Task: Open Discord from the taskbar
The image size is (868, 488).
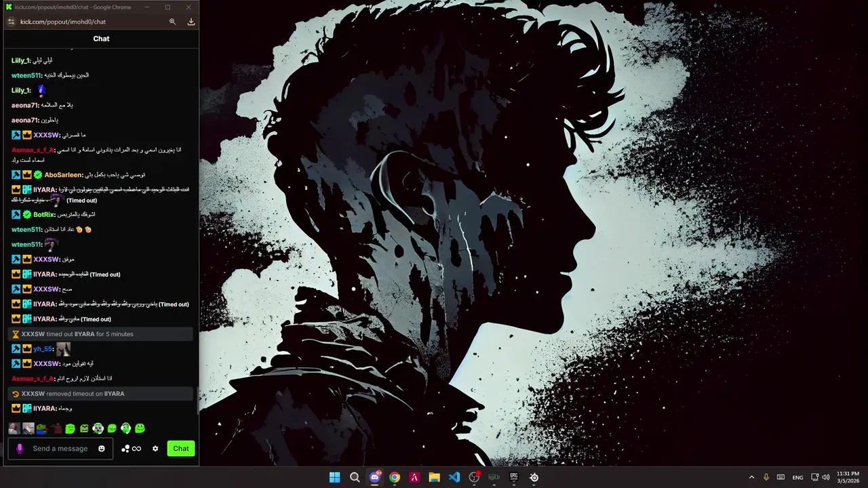Action: (374, 477)
